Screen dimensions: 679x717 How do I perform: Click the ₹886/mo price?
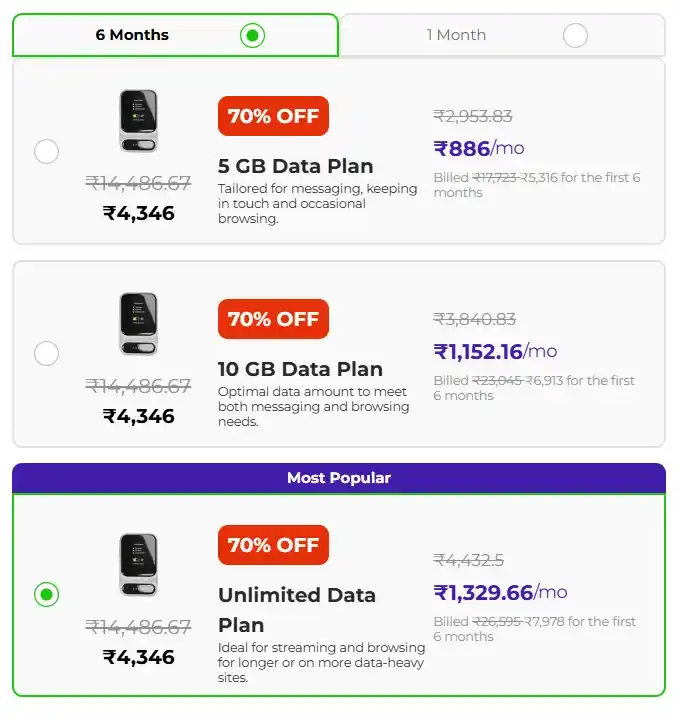click(x=478, y=149)
